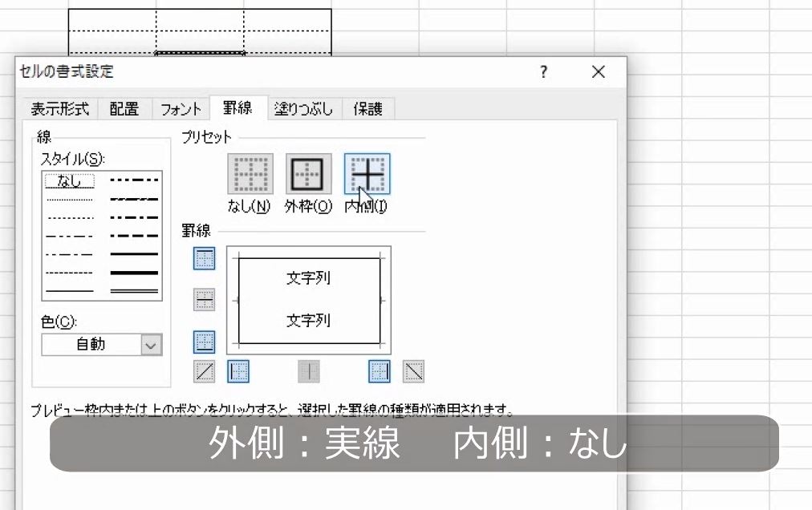Toggle the left border button
This screenshot has width=812, height=510.
point(237,370)
